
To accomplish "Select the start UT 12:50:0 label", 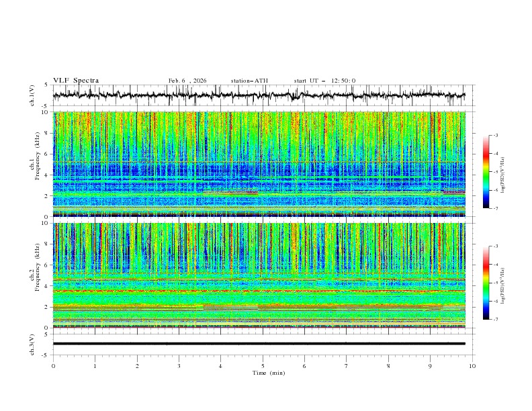I will point(324,81).
